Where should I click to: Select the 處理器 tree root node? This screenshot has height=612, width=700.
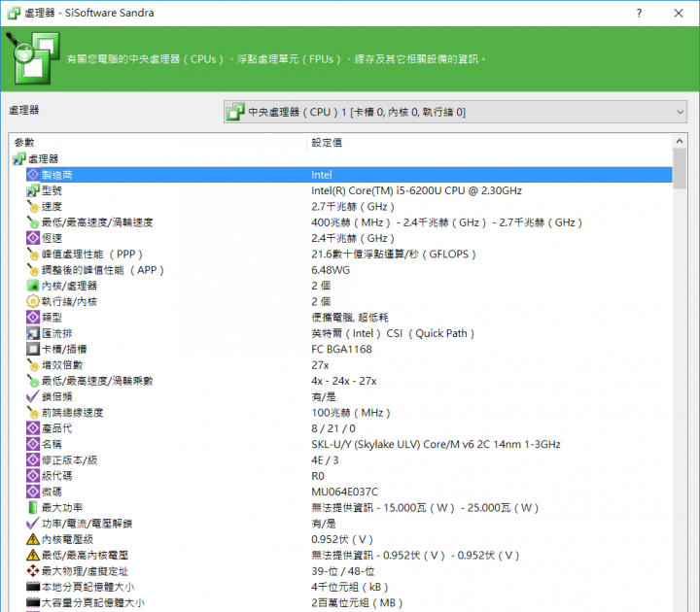[x=43, y=158]
